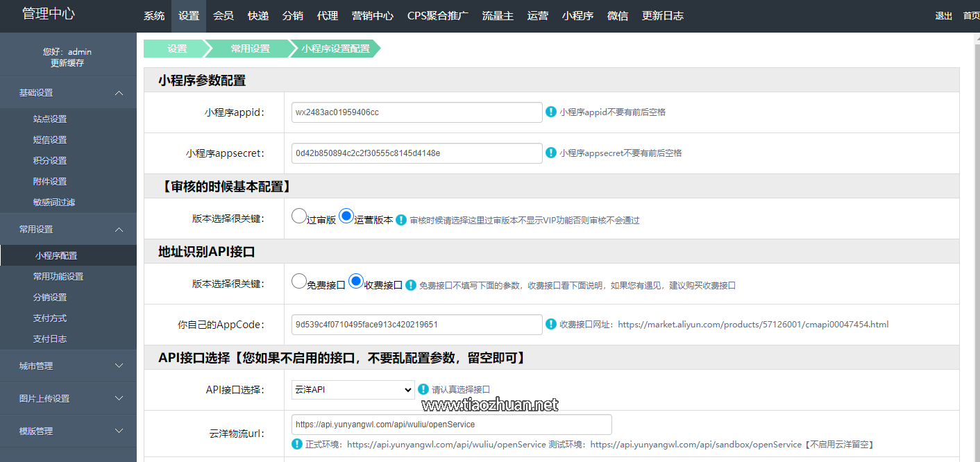980x462 pixels.
Task: Choose the 免费接口 radio option
Action: click(x=299, y=281)
